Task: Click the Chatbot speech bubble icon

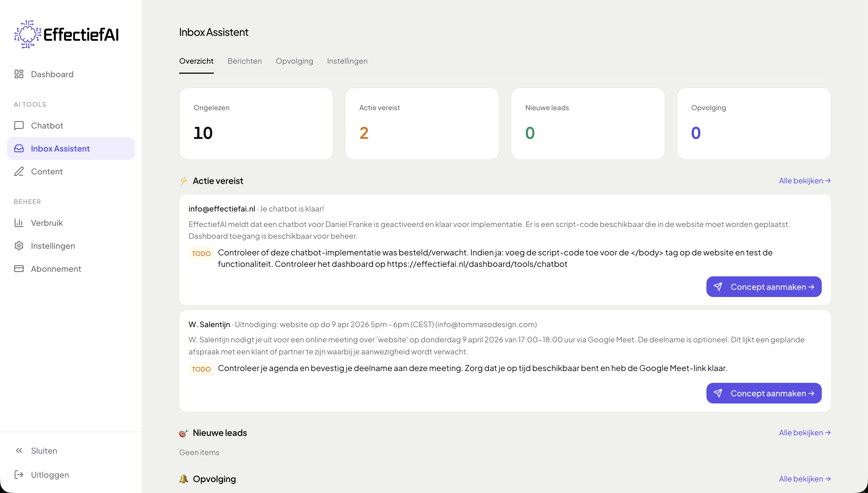Action: (x=19, y=126)
